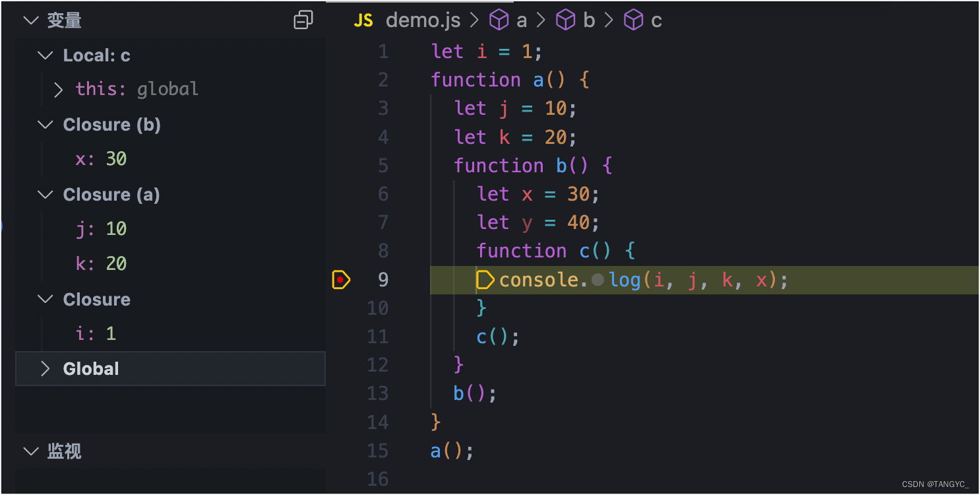The width and height of the screenshot is (980, 495).
Task: Click 'let y = 40;' code line
Action: pyautogui.click(x=539, y=222)
